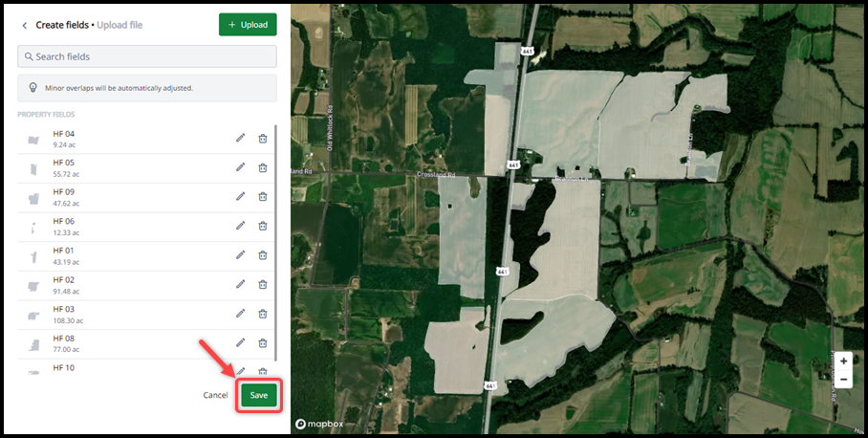
Task: Click the field list scrollbar
Action: click(275, 239)
